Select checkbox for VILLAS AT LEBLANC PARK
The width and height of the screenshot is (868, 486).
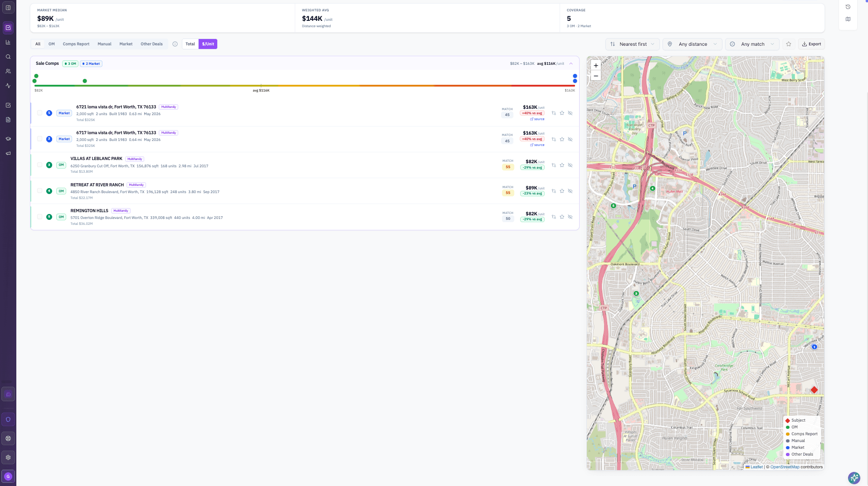coord(40,165)
